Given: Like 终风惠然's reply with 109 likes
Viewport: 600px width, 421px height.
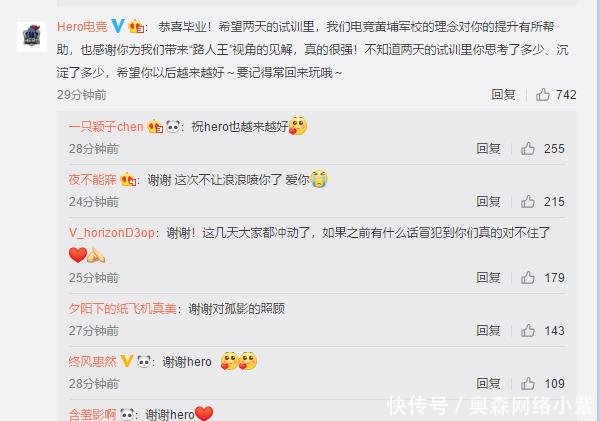Looking at the screenshot, I should coord(528,383).
